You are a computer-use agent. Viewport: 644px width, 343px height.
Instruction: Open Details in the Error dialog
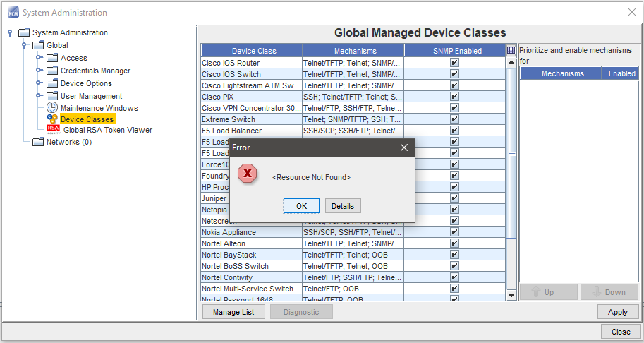click(x=343, y=206)
